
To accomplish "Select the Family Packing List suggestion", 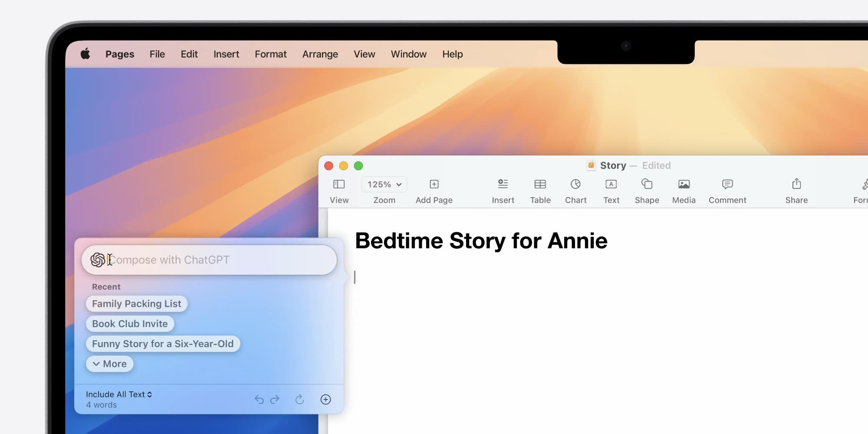I will pos(136,303).
